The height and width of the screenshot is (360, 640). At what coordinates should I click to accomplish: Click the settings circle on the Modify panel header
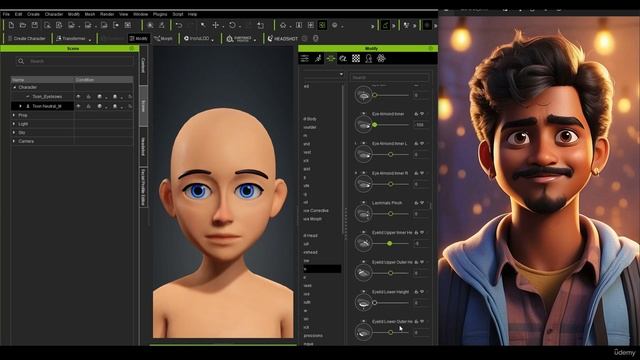431,49
